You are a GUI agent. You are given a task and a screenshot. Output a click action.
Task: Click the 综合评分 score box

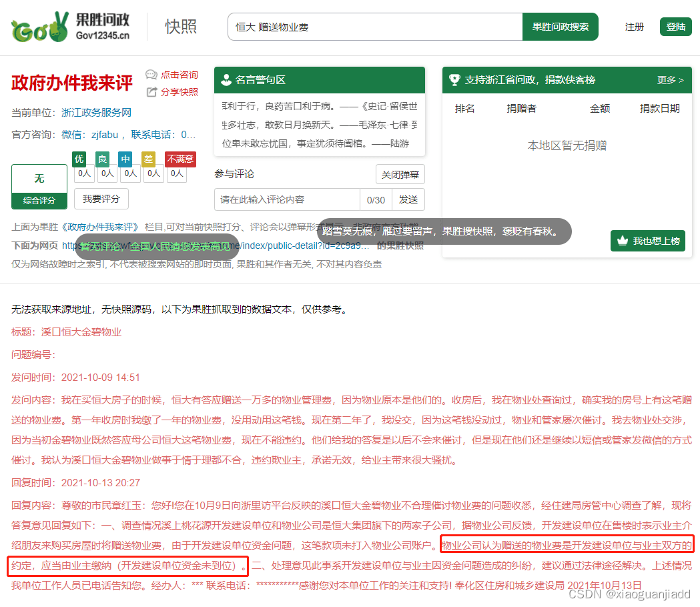coord(39,187)
